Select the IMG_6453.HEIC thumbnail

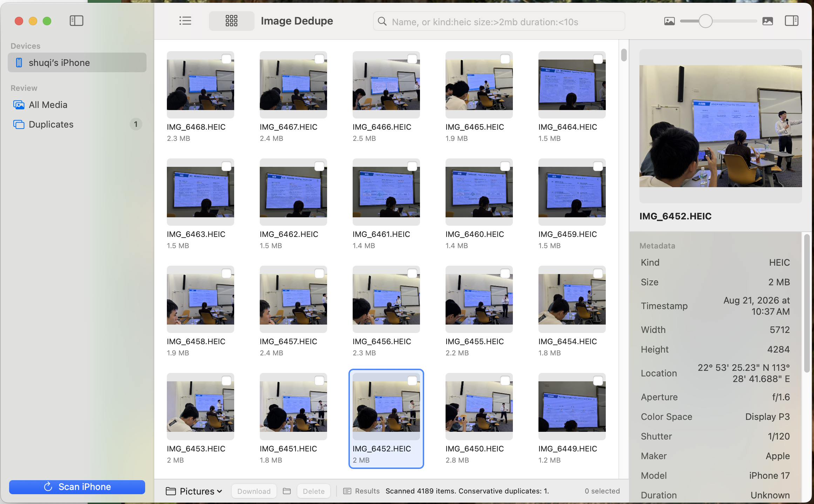pyautogui.click(x=201, y=407)
